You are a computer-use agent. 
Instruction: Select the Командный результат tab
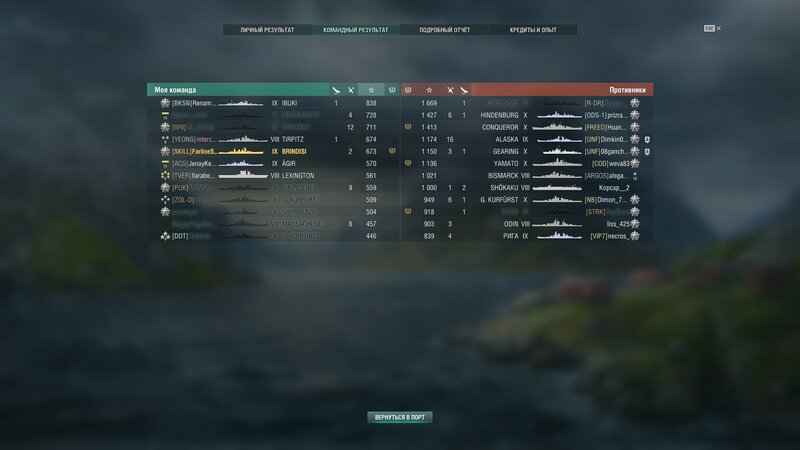coord(356,30)
